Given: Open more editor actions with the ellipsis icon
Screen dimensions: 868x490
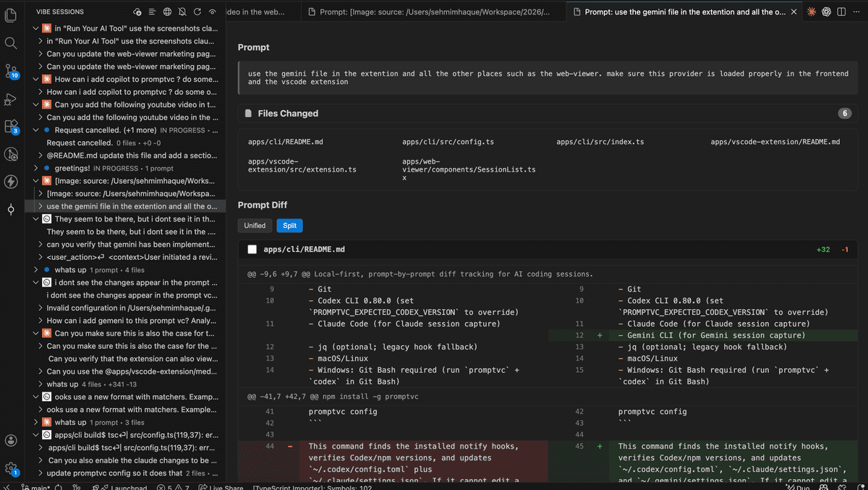Looking at the screenshot, I should 856,12.
